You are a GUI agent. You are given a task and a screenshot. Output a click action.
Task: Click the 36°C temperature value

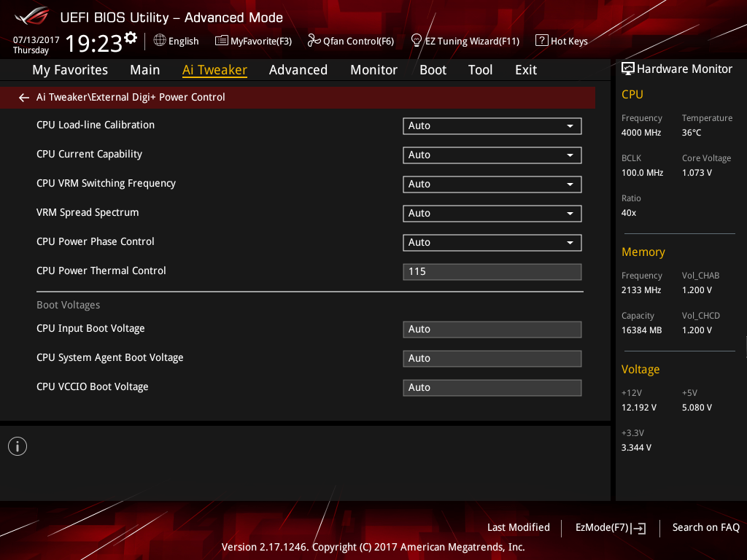click(692, 133)
